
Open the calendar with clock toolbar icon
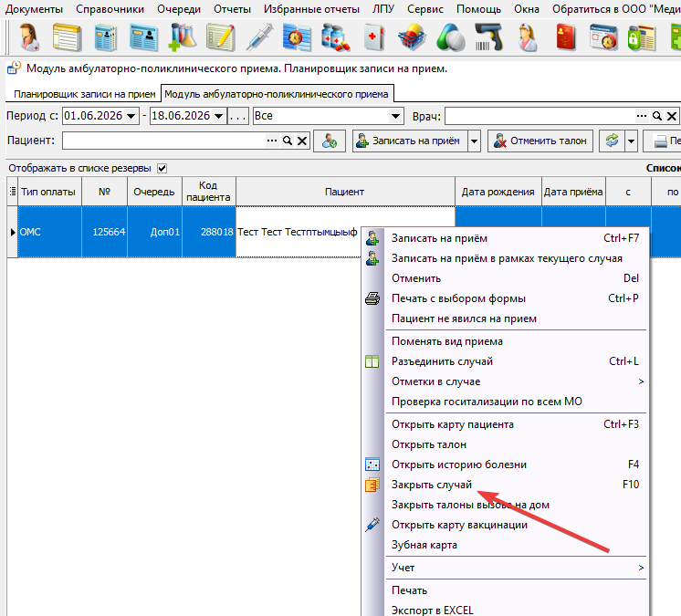pyautogui.click(x=603, y=37)
